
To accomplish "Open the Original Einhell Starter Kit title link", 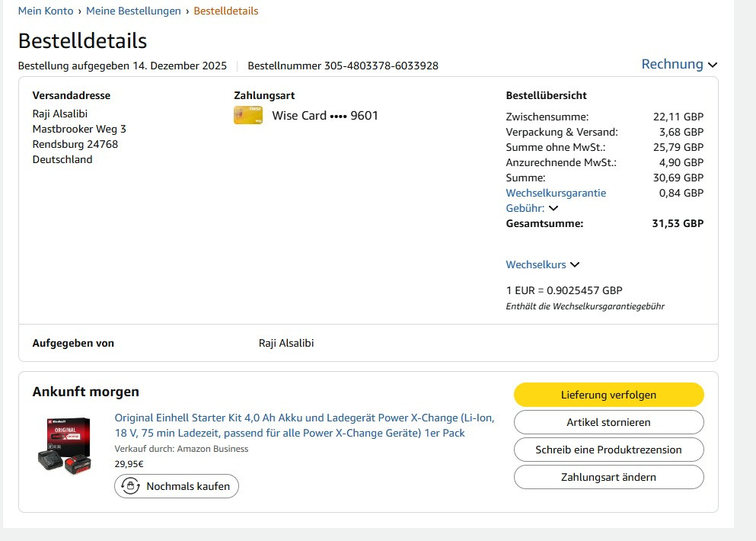I will (x=305, y=425).
